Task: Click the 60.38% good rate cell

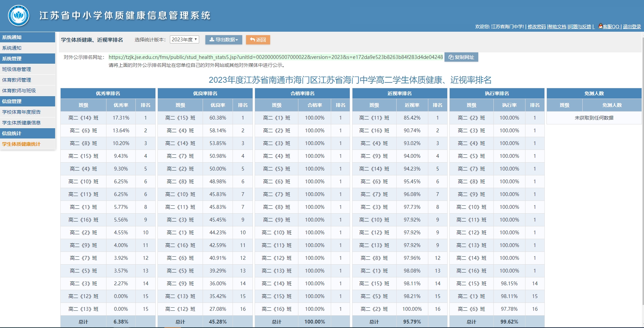Action: click(x=218, y=118)
